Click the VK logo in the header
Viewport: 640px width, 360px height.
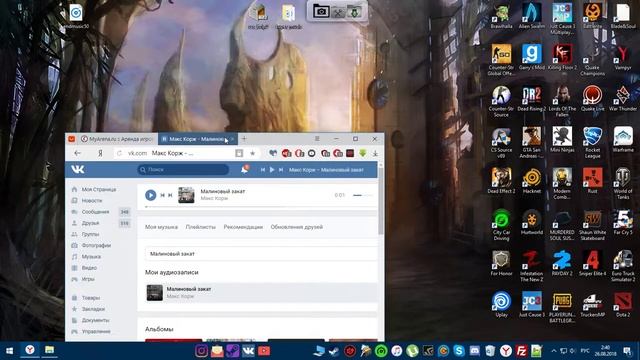click(x=78, y=169)
